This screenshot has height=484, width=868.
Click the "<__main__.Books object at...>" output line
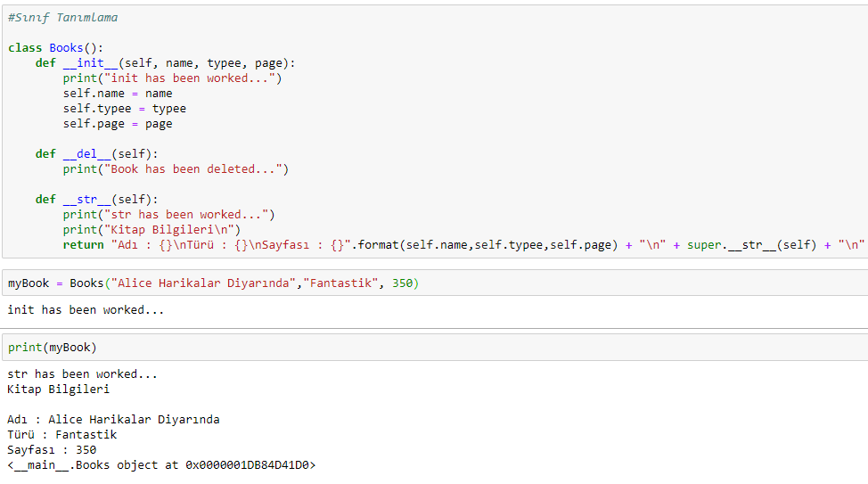tap(161, 465)
